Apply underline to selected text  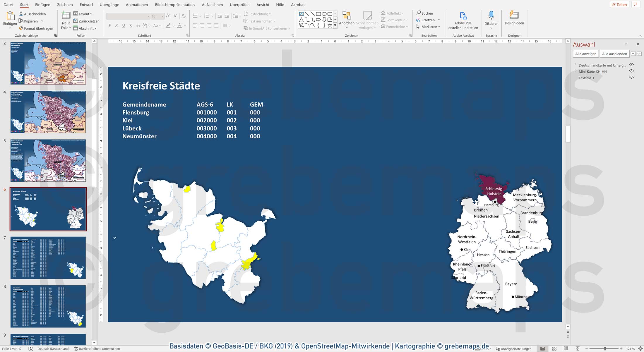point(123,26)
